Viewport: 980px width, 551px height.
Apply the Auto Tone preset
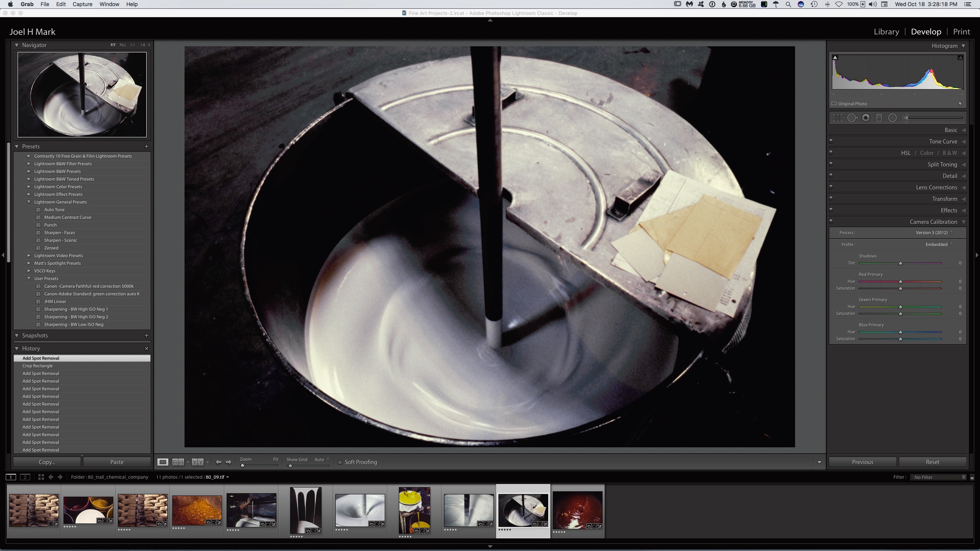coord(54,210)
